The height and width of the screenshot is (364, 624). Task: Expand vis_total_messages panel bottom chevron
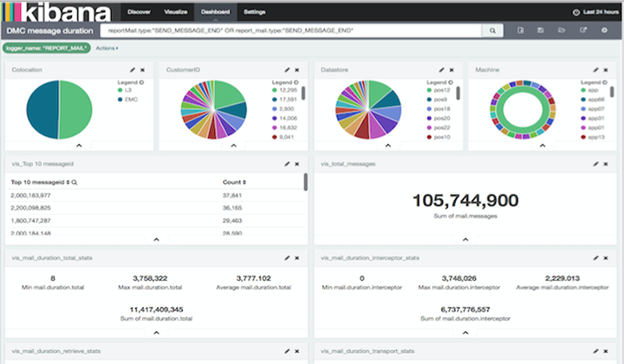click(x=465, y=239)
